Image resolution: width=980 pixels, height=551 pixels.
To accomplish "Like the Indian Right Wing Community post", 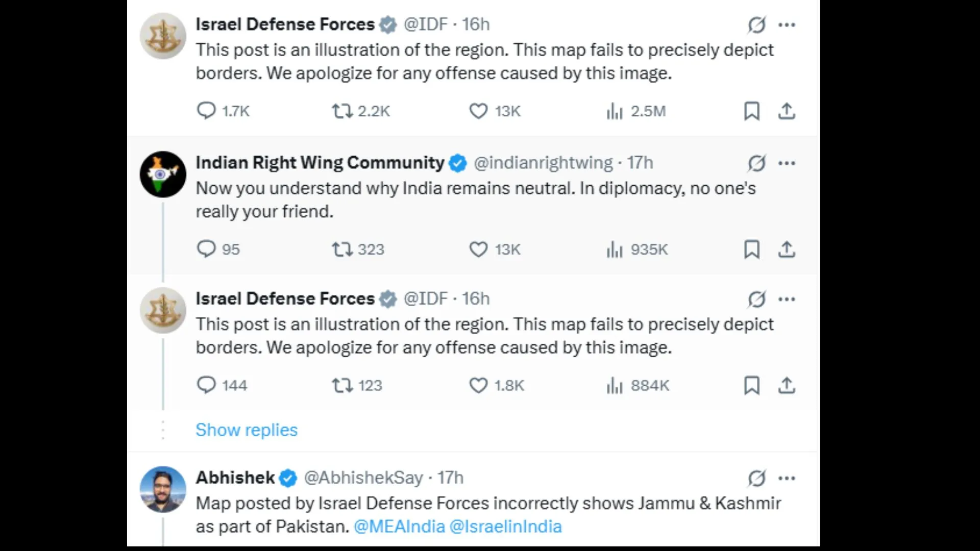I will pyautogui.click(x=478, y=249).
